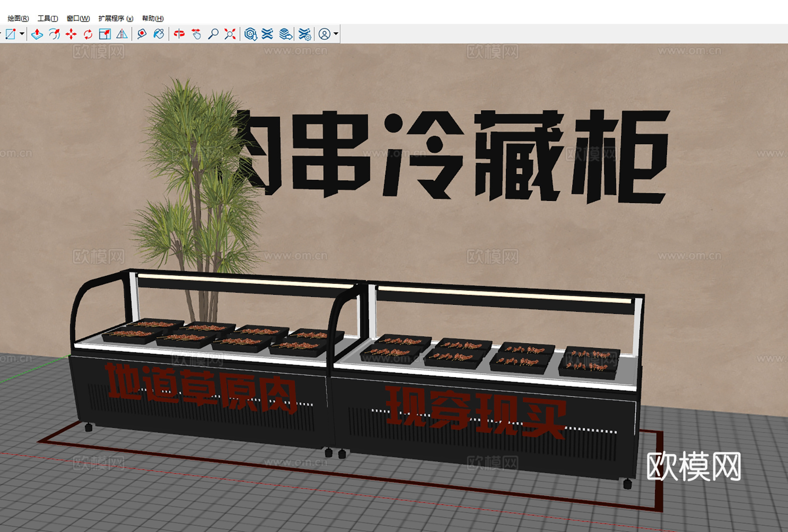The image size is (788, 532).
Task: Select the Tape Measure tool
Action: [x=141, y=34]
